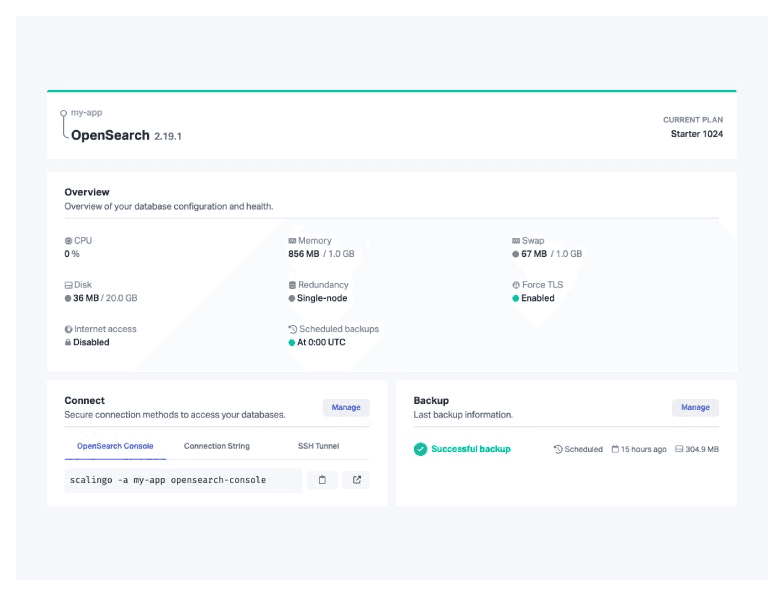Image resolution: width=784 pixels, height=596 pixels.
Task: Click the 67 MB swap value
Action: pos(534,254)
